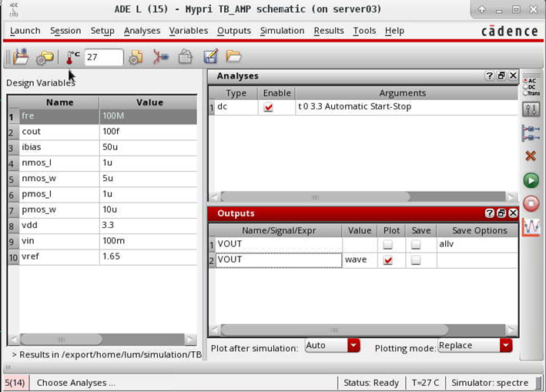
Task: Close the Analyses panel
Action: 513,75
